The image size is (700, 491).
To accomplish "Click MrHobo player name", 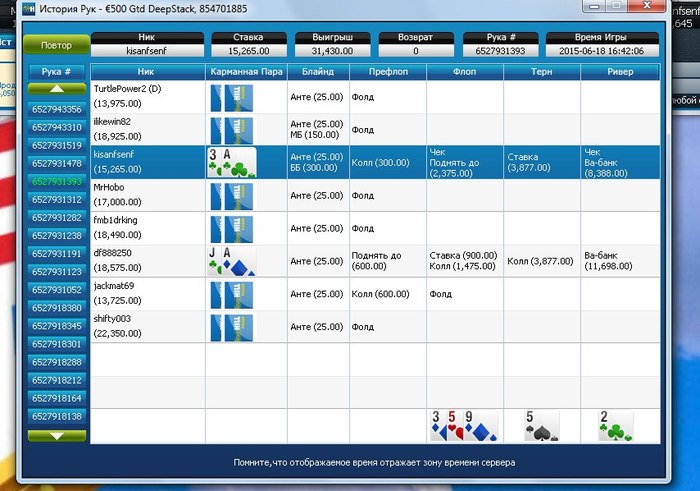I will (x=109, y=187).
